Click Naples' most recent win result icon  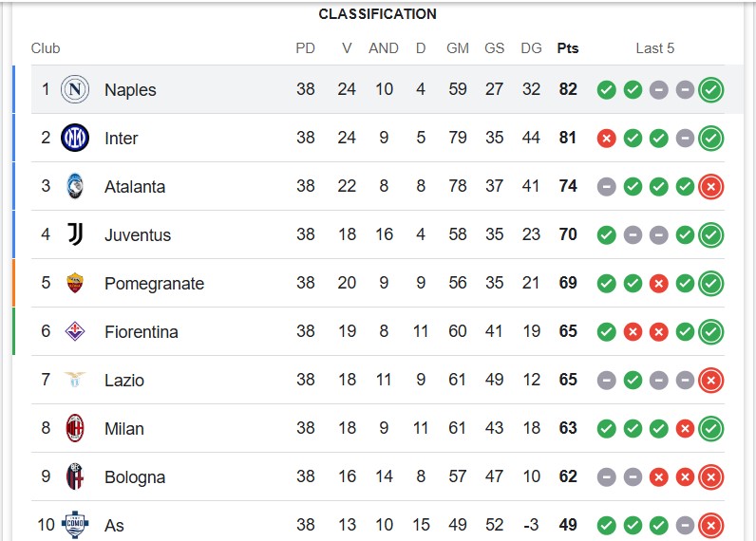point(711,90)
